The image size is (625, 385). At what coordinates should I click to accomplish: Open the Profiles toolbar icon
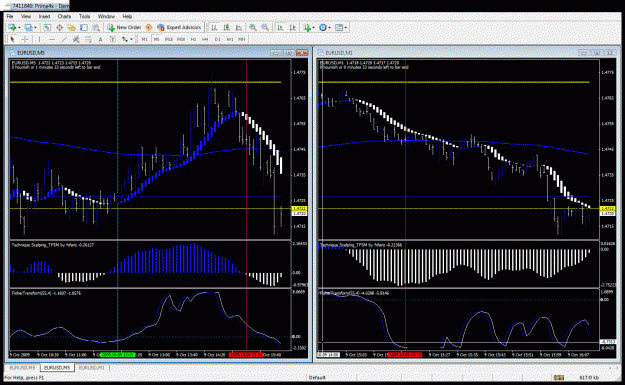pos(28,28)
